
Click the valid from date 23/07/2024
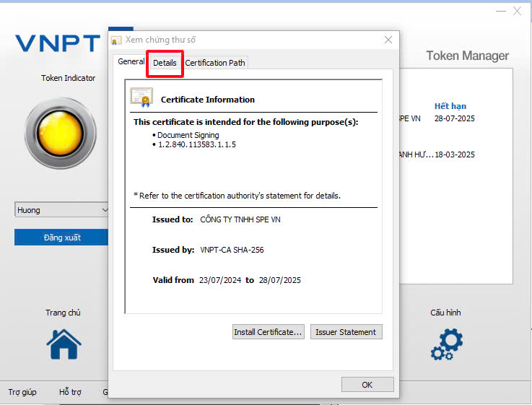coord(220,280)
